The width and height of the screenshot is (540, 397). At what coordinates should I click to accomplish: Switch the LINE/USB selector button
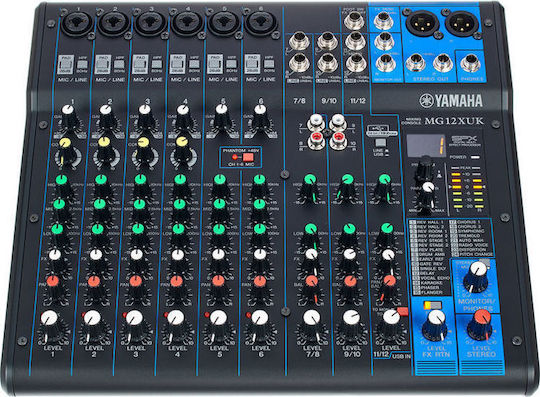tap(380, 143)
